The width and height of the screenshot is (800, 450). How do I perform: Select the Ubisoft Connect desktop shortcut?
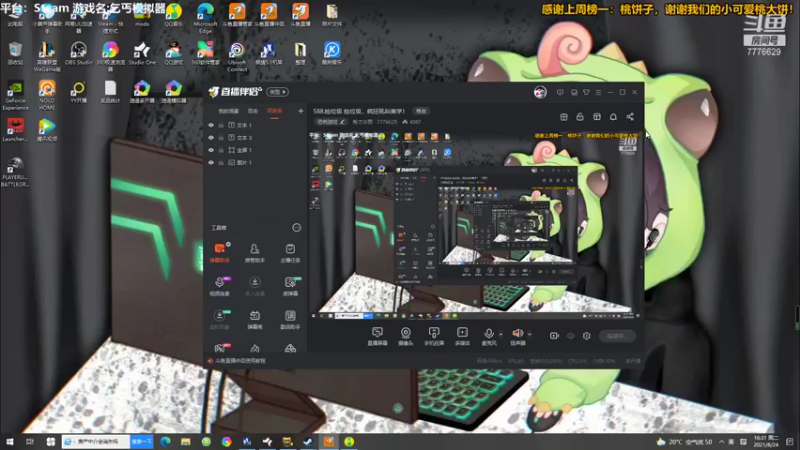click(237, 56)
